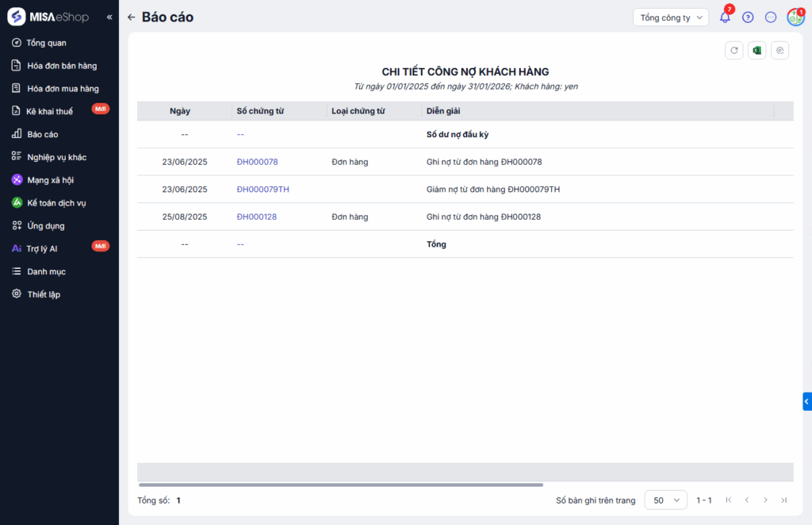Click the refresh report icon
Screen dimensions: 812x525
pos(734,51)
